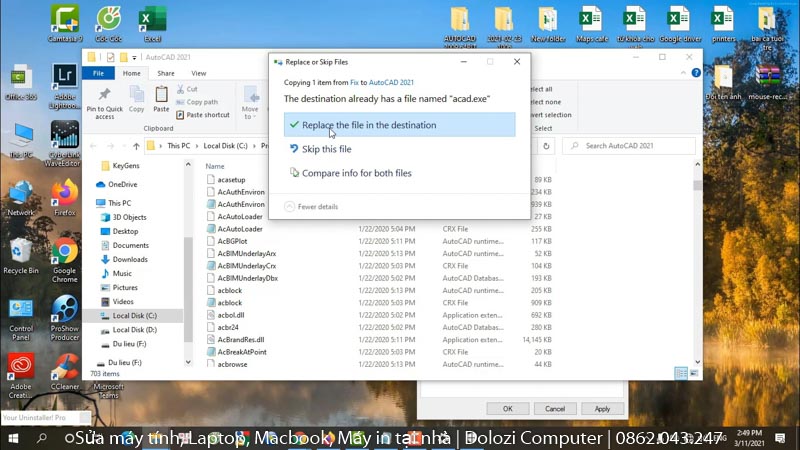
Task: Open the AutoCAD 2021 destination link
Action: 394,82
